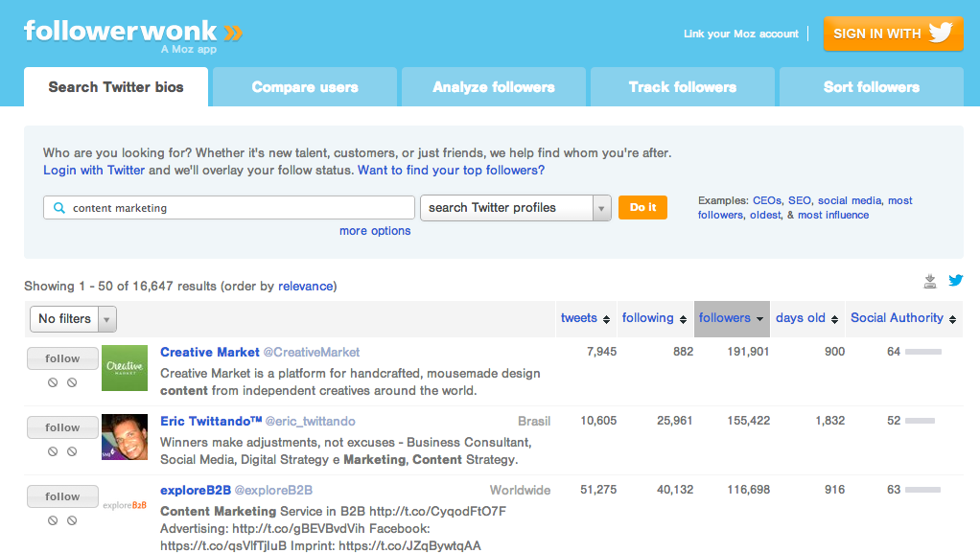980x553 pixels.
Task: Open search Twitter profiles dropdown
Action: coord(516,208)
